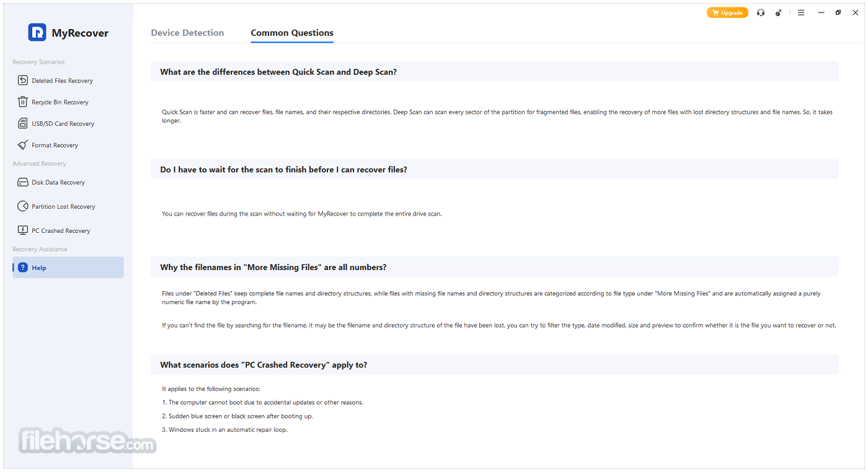Click the 'Advanced Recovery' section label
Viewport: 868px width, 472px height.
39,164
